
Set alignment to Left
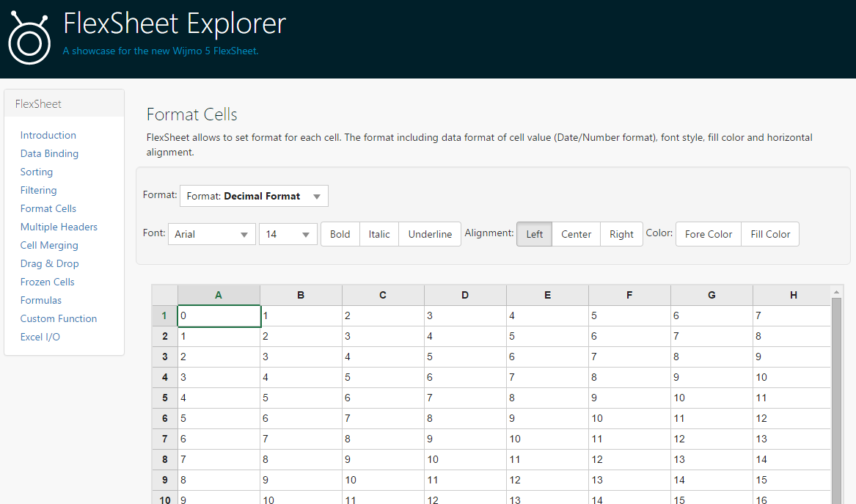535,234
